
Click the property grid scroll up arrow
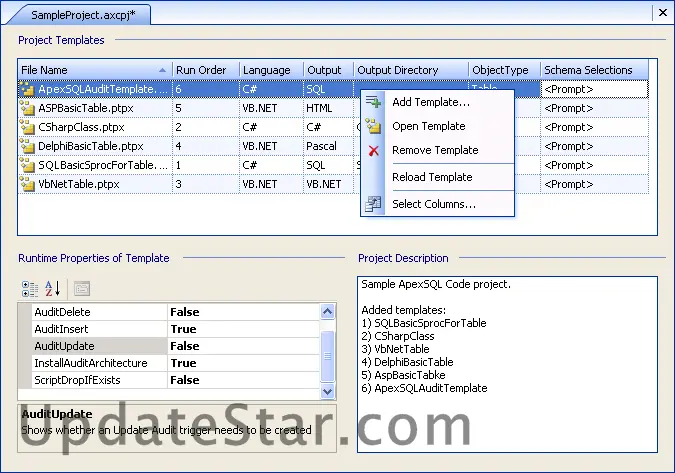(x=328, y=311)
